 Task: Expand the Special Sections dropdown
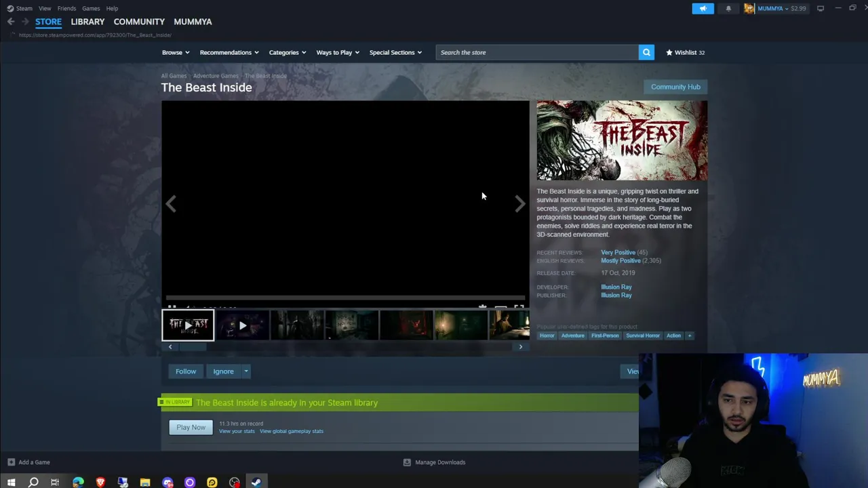click(x=395, y=52)
